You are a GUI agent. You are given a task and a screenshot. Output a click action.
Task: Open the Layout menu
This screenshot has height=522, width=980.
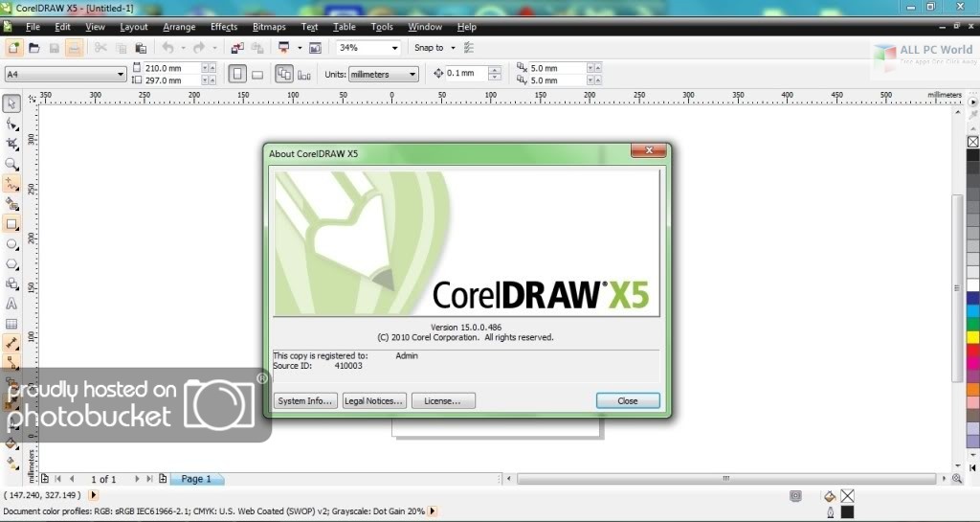134,27
